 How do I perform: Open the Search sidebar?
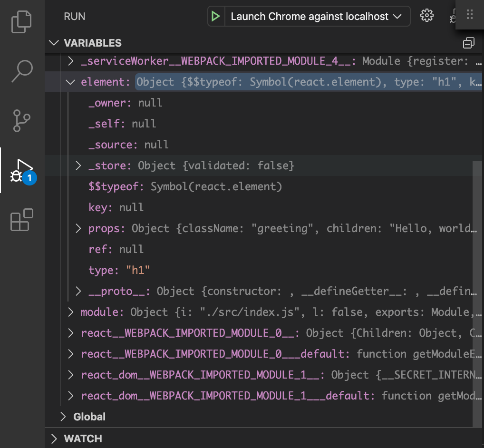(21, 70)
